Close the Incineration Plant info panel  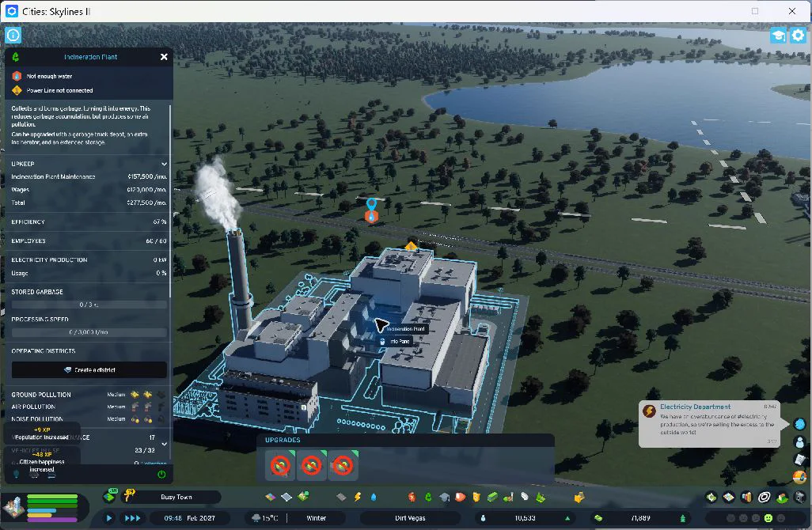[164, 57]
